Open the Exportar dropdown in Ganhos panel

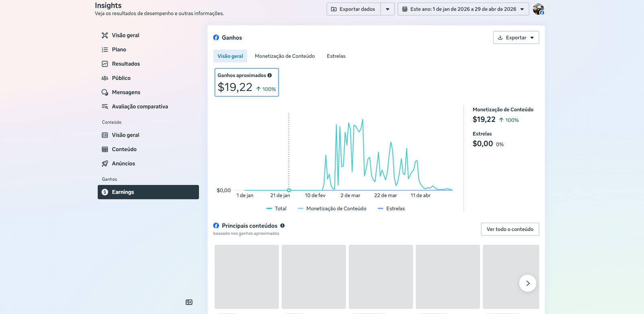click(516, 38)
